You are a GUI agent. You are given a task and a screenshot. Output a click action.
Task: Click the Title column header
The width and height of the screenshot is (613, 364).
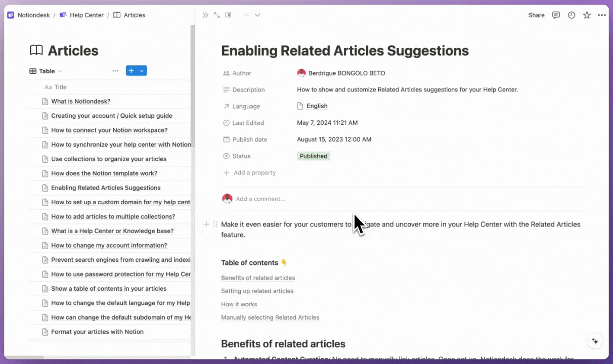point(56,87)
